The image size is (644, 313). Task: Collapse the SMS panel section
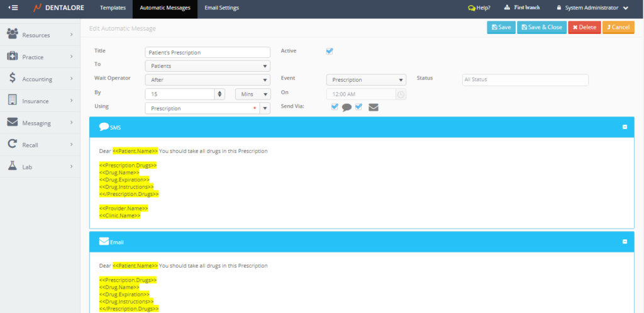click(625, 127)
